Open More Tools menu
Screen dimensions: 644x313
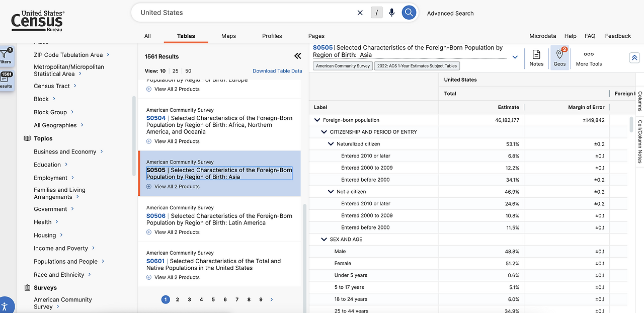pyautogui.click(x=589, y=58)
